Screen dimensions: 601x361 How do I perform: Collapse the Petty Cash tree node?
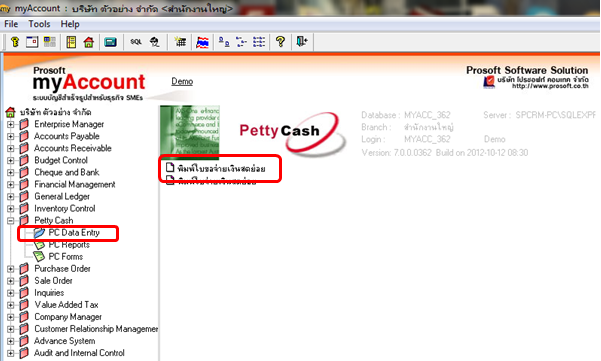pyautogui.click(x=11, y=220)
